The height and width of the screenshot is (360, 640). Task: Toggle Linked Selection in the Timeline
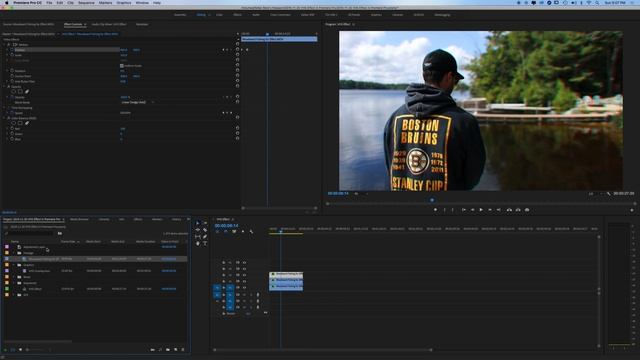pyautogui.click(x=234, y=231)
